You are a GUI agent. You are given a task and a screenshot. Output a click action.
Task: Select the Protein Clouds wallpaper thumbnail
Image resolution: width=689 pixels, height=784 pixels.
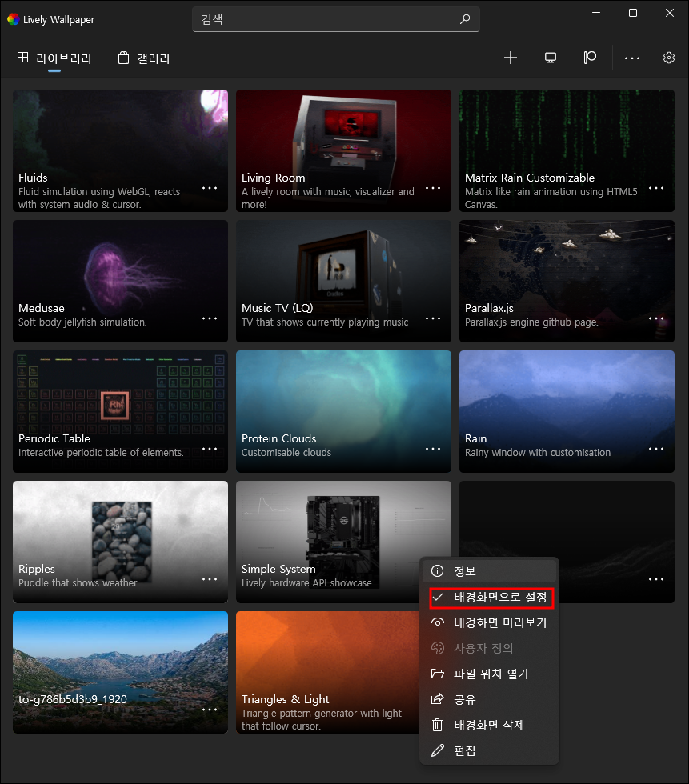pyautogui.click(x=343, y=411)
